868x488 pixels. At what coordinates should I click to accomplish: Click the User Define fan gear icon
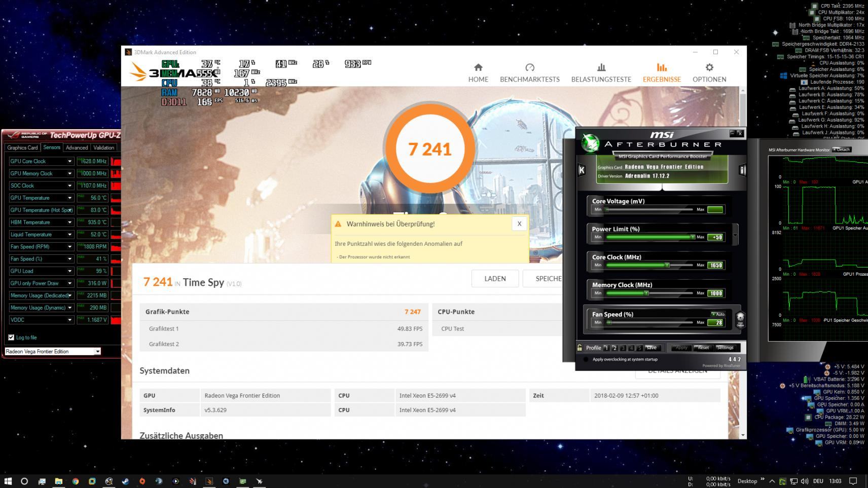tap(740, 319)
